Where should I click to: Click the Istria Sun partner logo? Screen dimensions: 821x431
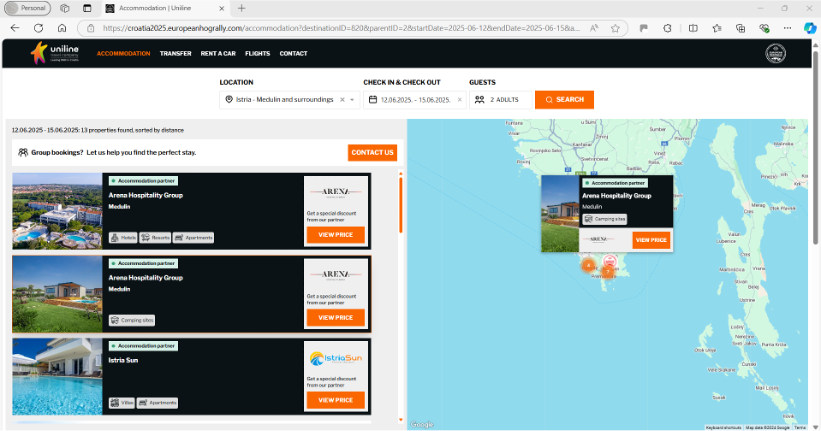(336, 359)
